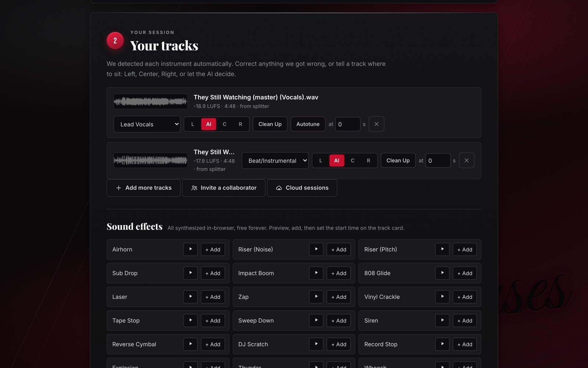Play the Zap effect preview

click(x=316, y=297)
